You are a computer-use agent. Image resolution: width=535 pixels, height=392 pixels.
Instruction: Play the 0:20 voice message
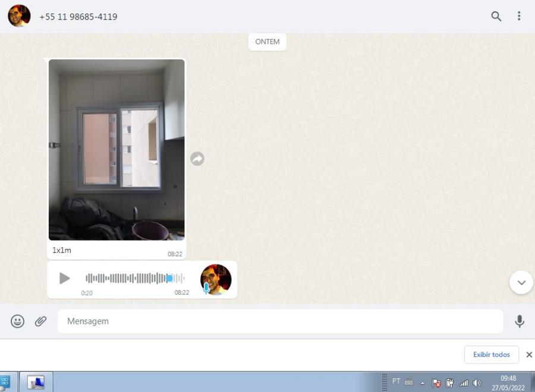[x=64, y=278]
